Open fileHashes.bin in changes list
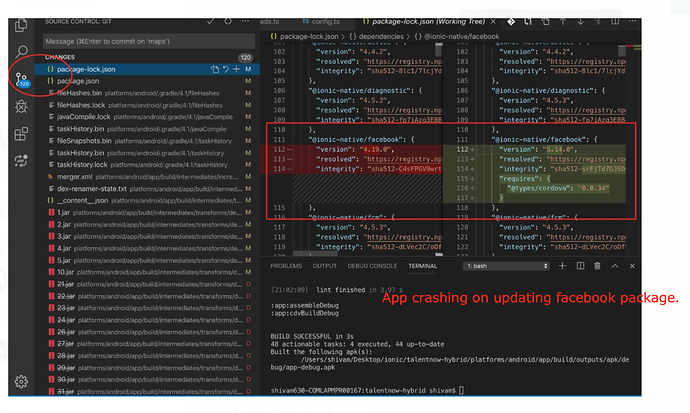The width and height of the screenshot is (690, 413). click(147, 93)
